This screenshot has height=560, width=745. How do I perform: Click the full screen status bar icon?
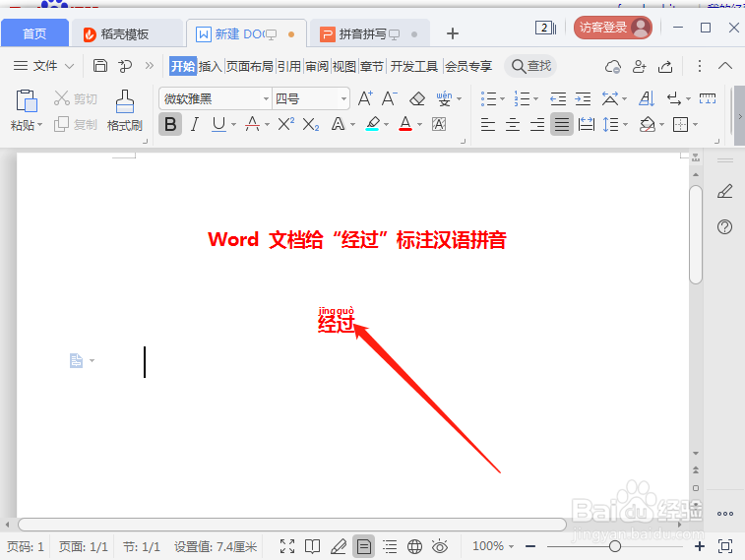[287, 546]
